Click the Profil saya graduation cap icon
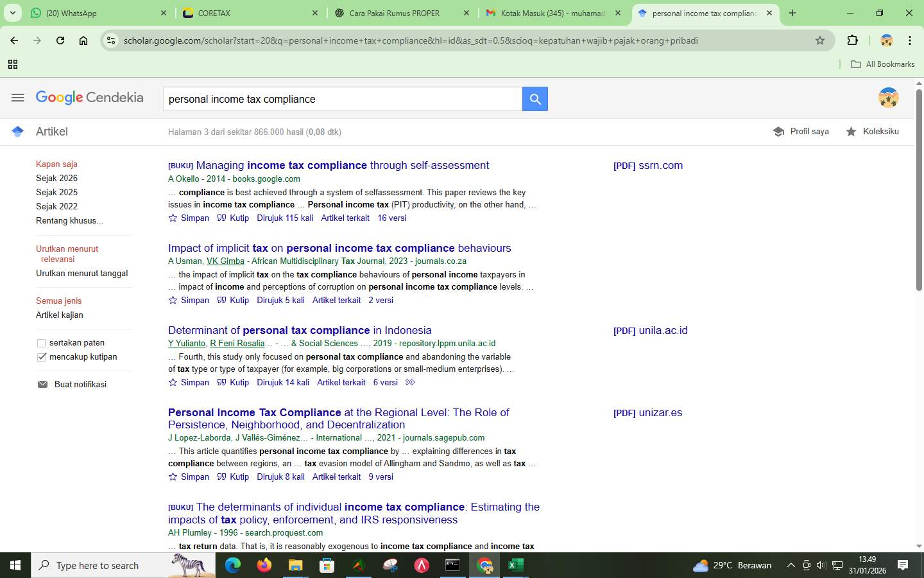The height and width of the screenshot is (578, 924). coord(778,131)
